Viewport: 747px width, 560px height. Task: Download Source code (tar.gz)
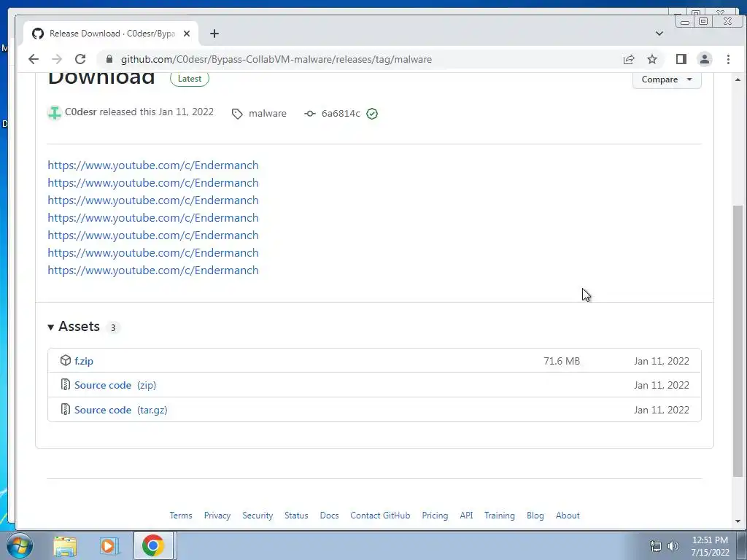[120, 410]
